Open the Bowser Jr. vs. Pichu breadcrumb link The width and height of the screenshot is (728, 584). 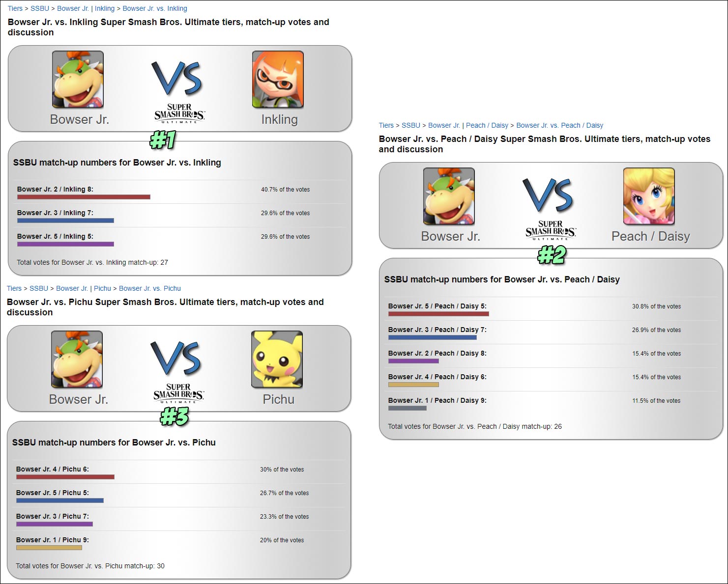(149, 288)
